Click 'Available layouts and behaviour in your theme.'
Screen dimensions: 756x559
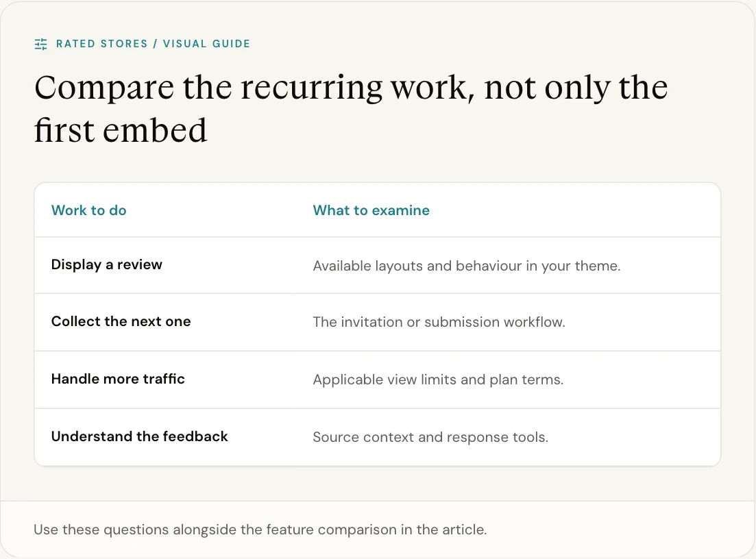(x=467, y=266)
